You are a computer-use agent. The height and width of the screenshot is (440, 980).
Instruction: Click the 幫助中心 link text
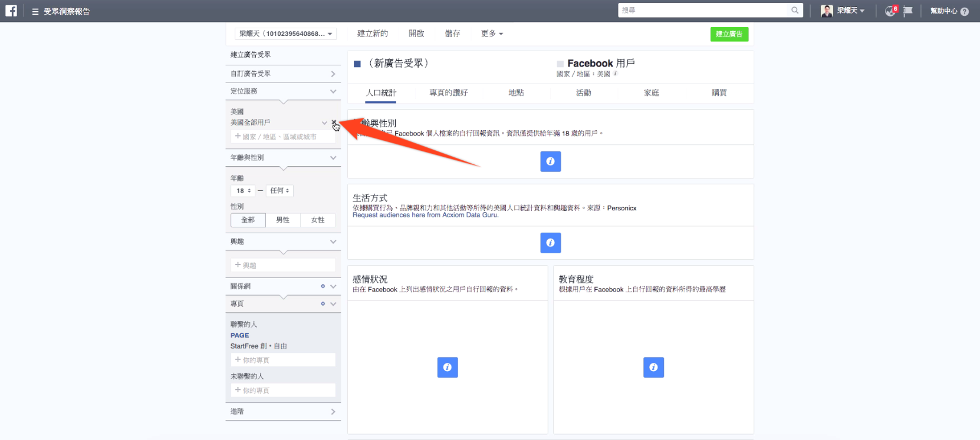point(944,11)
